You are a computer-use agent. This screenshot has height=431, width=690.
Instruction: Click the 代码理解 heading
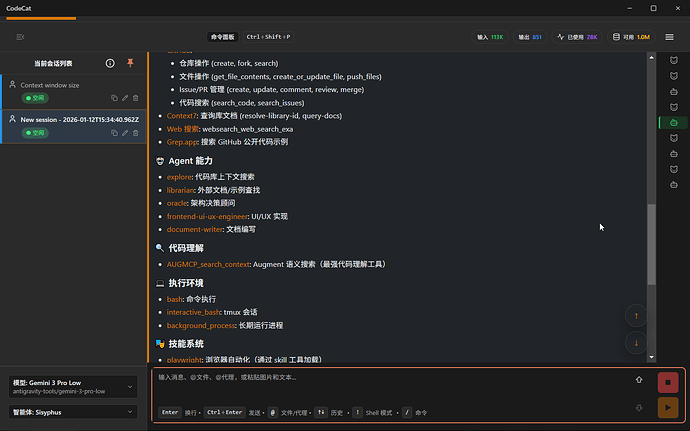pos(186,248)
